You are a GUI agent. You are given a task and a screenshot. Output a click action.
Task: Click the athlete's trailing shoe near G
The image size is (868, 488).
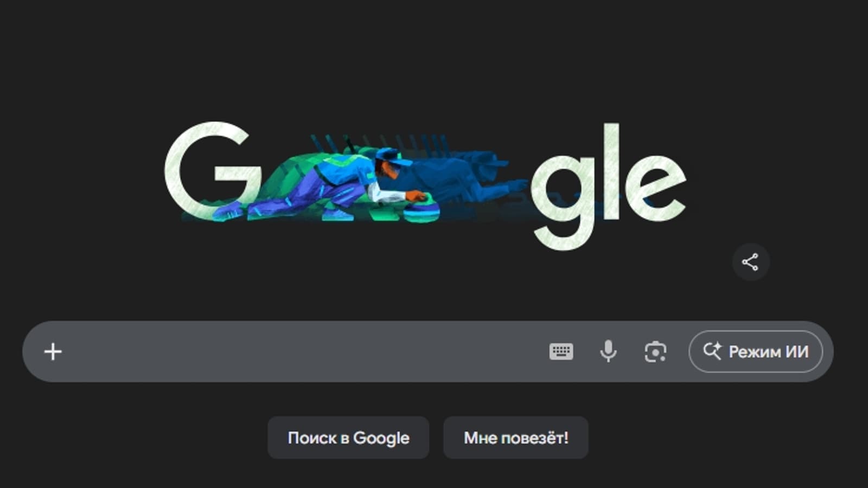[228, 210]
